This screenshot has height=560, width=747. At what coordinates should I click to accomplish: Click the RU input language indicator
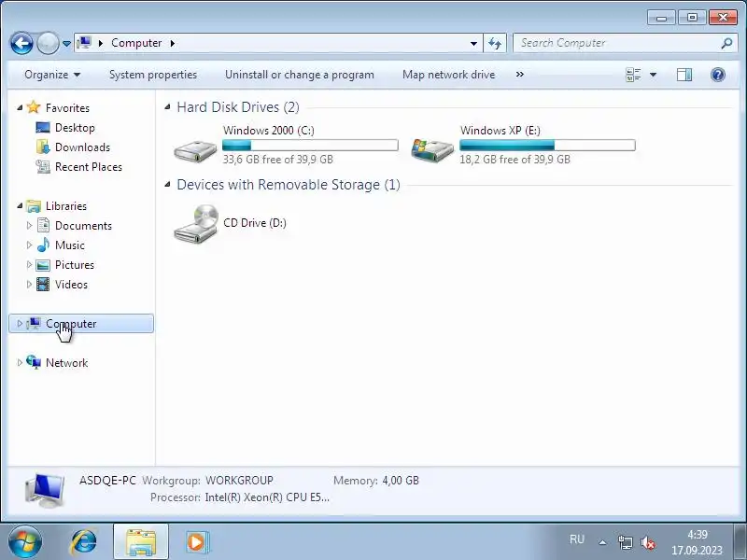pyautogui.click(x=576, y=539)
